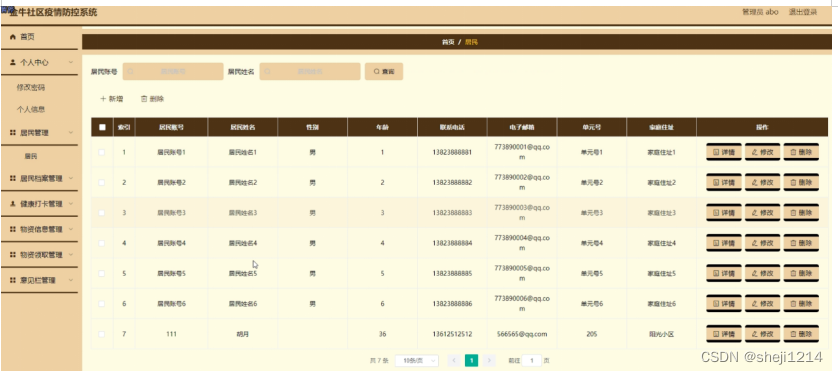This screenshot has height=374, width=838.
Task: Click 删除 for row 111
Action: [801, 334]
